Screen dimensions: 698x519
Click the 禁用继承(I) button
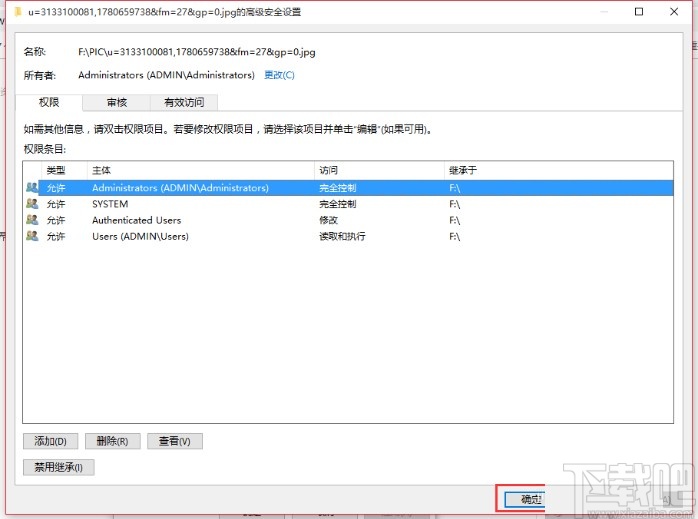[58, 467]
